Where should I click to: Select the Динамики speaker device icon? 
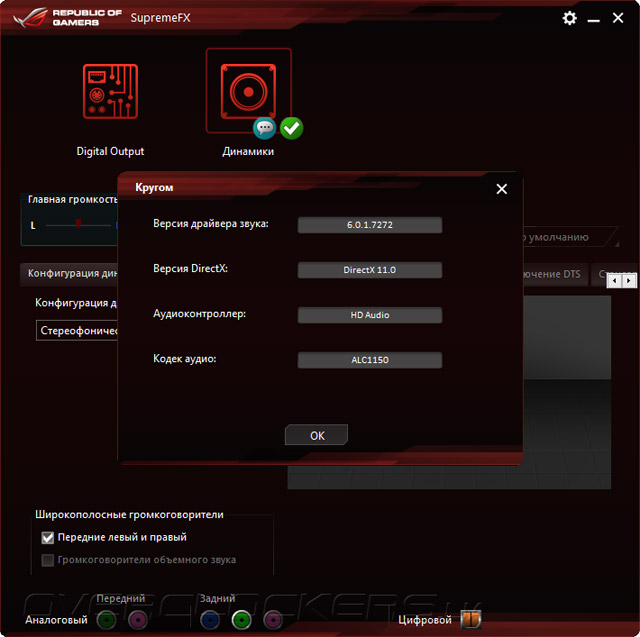248,91
